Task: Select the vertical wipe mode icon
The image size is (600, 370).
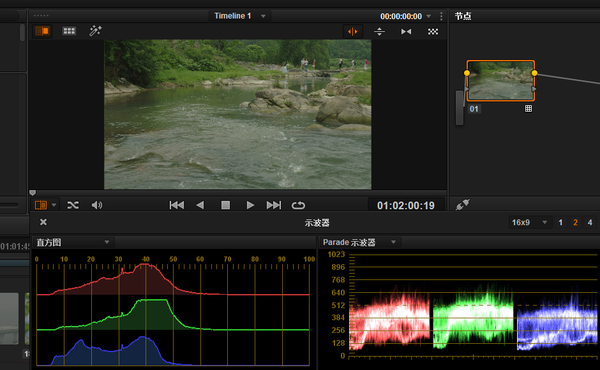Action: pos(379,31)
